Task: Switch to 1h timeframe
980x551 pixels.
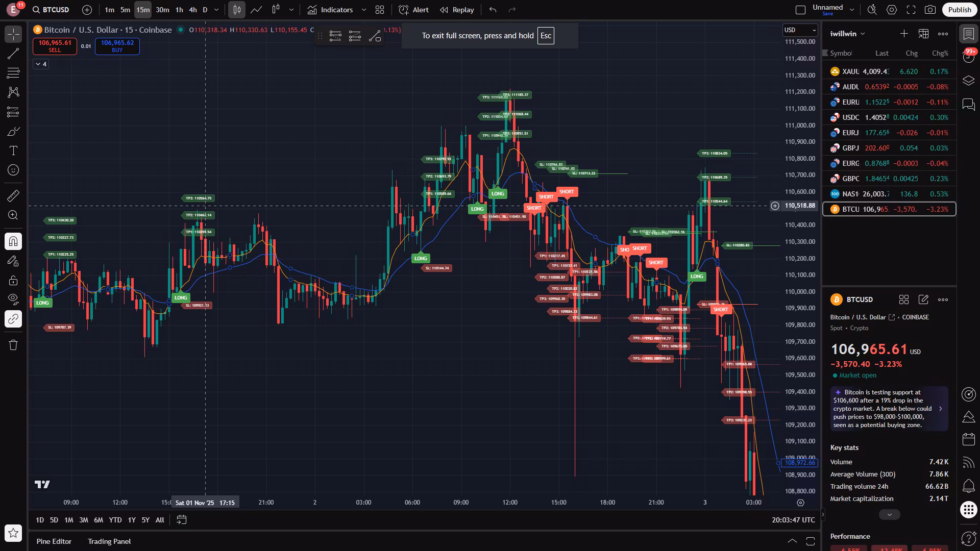Action: 179,10
